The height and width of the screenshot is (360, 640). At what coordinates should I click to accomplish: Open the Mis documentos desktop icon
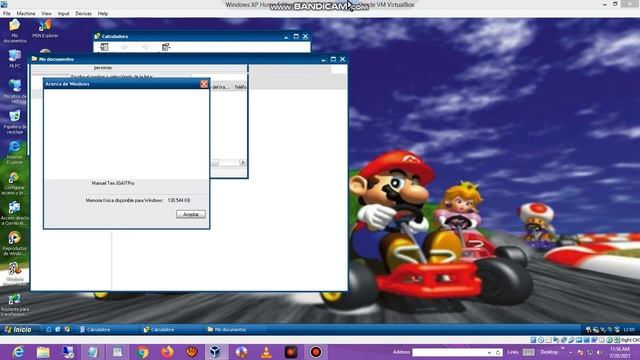pyautogui.click(x=15, y=31)
